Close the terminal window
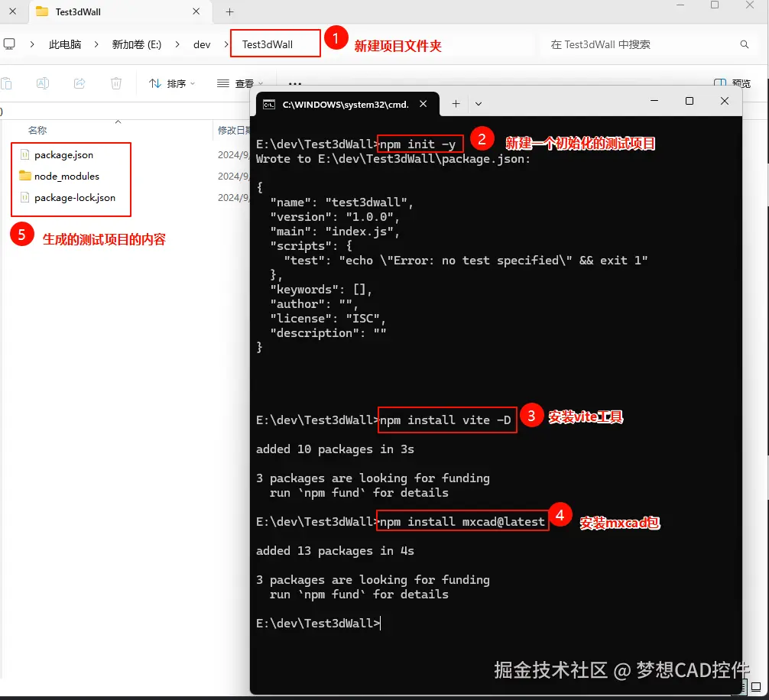The width and height of the screenshot is (769, 700). click(x=725, y=101)
